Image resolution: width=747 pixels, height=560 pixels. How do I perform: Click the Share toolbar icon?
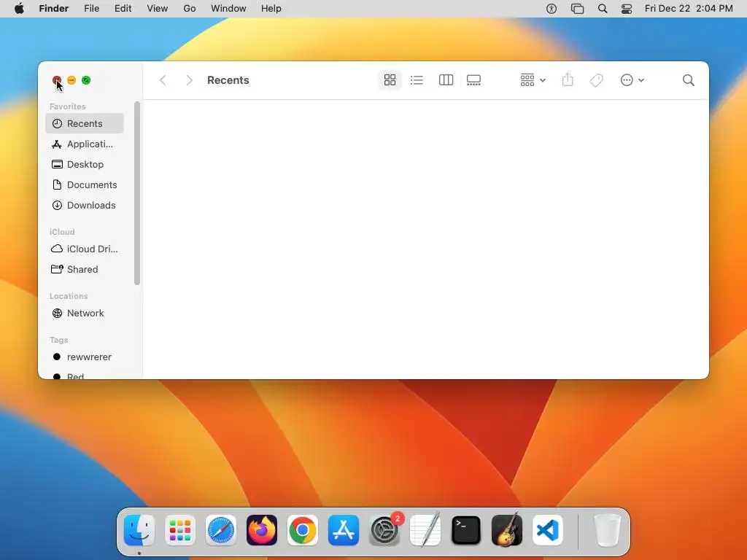click(x=568, y=80)
